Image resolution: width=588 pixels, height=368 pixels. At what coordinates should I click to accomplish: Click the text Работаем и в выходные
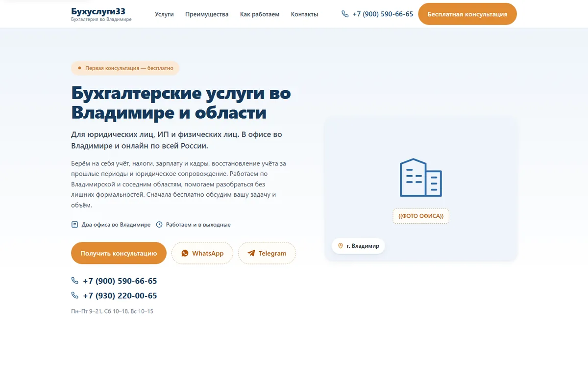[198, 225]
